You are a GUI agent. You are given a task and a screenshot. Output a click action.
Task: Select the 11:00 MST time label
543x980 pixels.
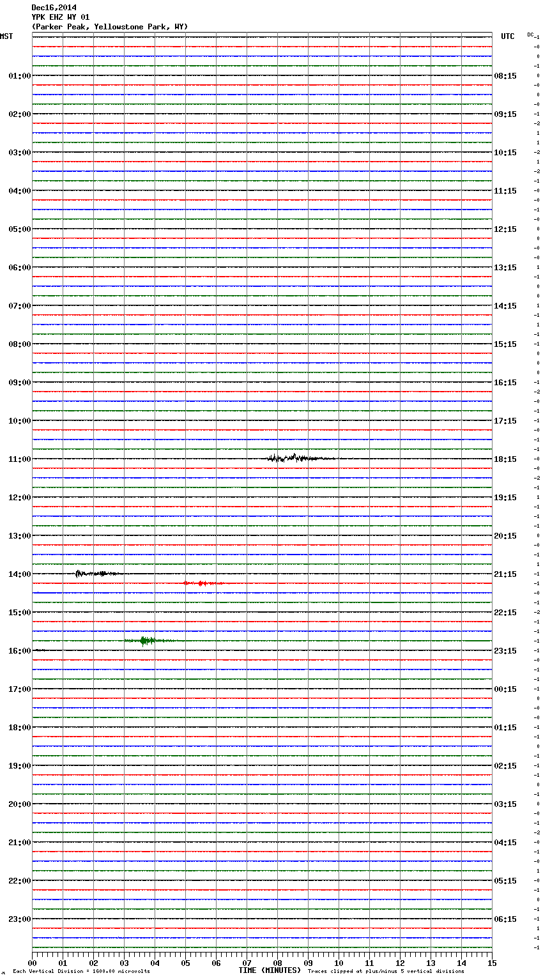pos(20,459)
